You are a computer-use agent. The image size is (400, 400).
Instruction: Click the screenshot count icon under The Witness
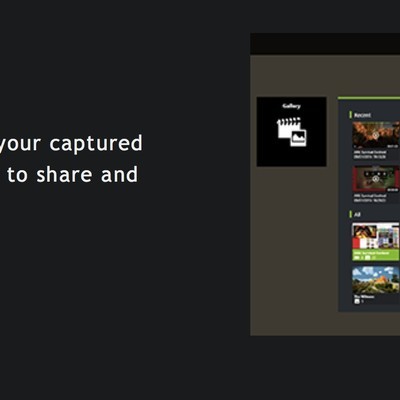coord(357,301)
